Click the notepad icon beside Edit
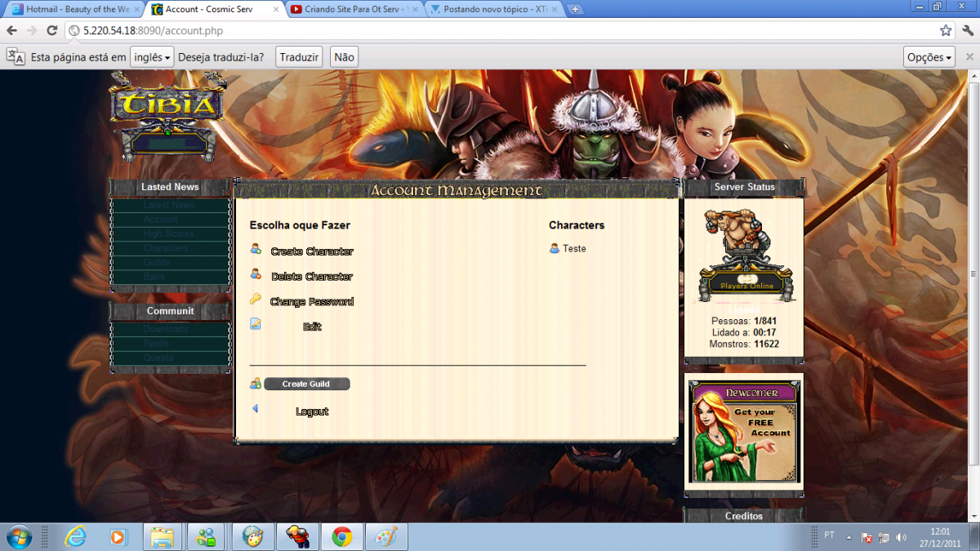980x551 pixels. [x=256, y=324]
